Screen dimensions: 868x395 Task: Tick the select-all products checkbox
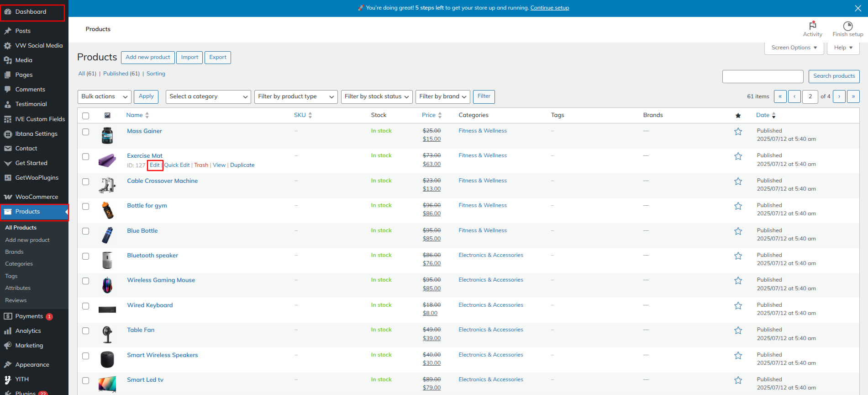coord(85,116)
